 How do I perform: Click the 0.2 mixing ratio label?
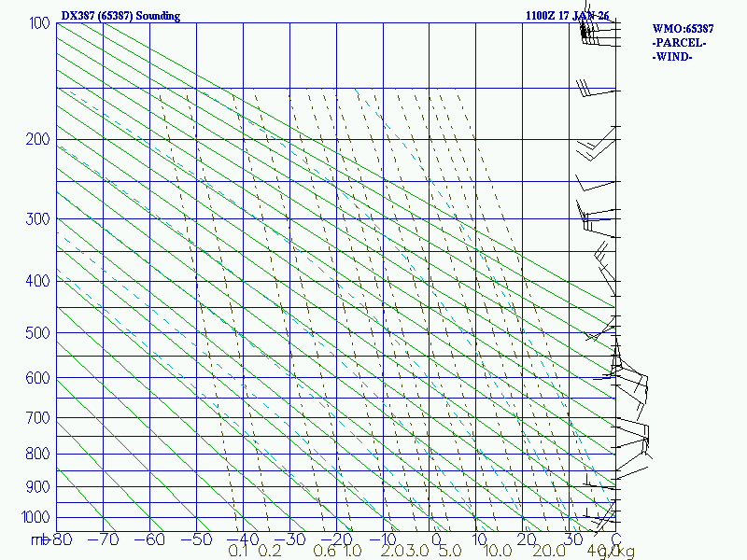click(270, 551)
